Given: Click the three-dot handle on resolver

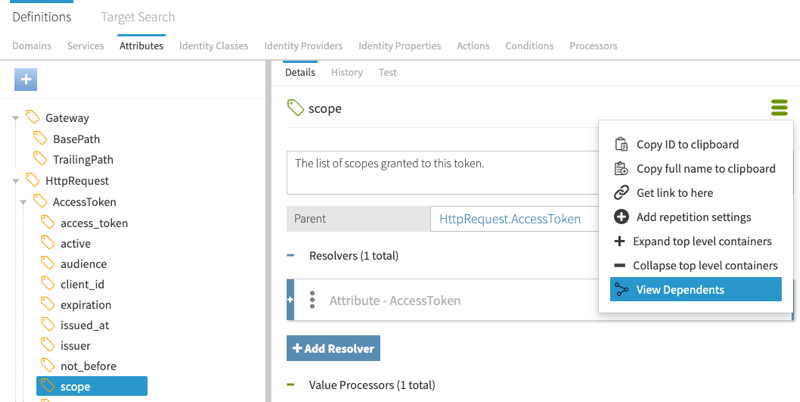Looking at the screenshot, I should pyautogui.click(x=312, y=300).
